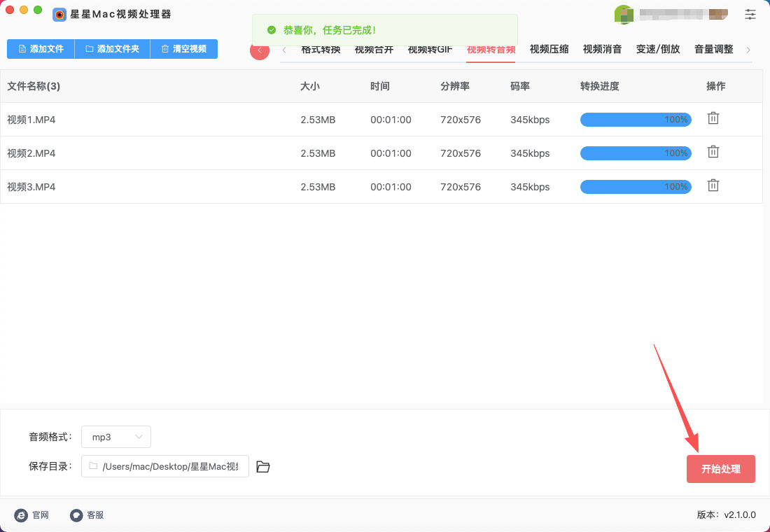Click the user avatar at top

(x=624, y=14)
